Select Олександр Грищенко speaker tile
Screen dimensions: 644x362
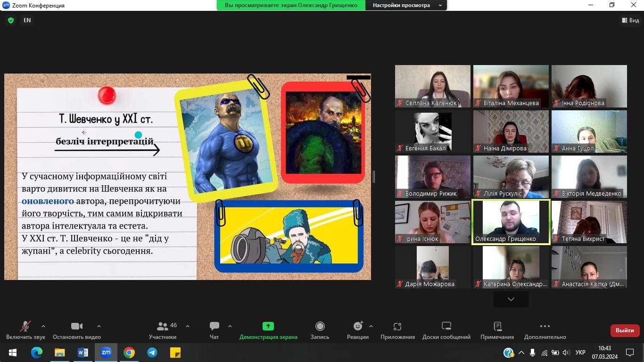point(511,222)
